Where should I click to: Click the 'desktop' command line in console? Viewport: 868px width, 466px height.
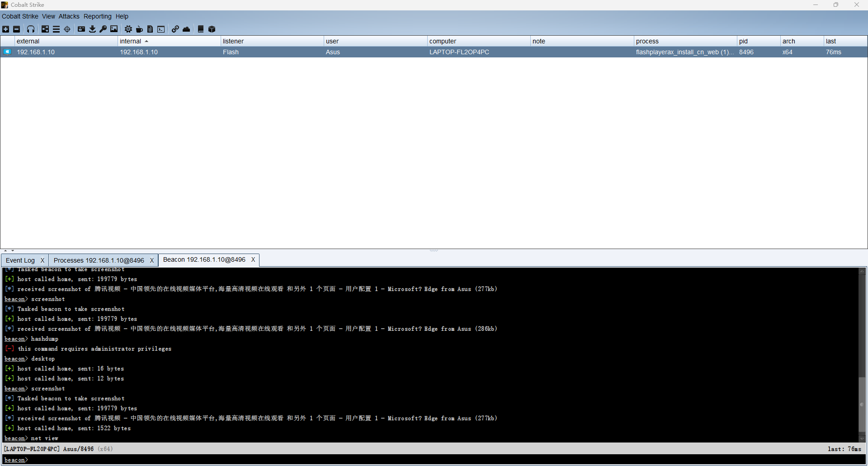[x=30, y=359]
